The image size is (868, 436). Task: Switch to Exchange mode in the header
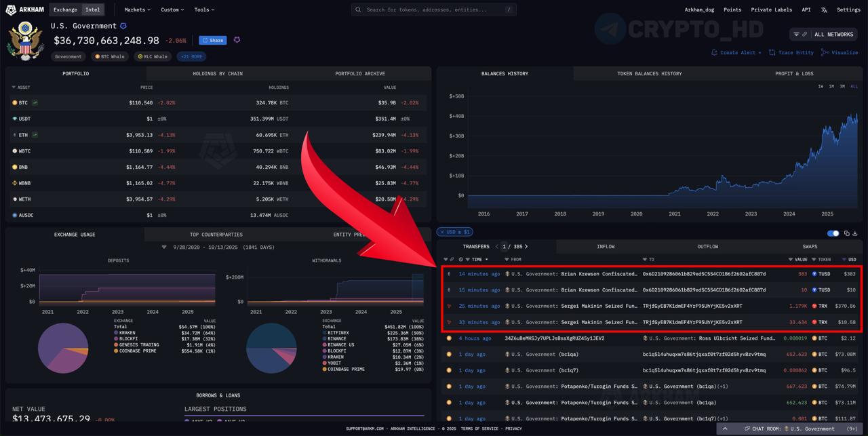[x=66, y=9]
